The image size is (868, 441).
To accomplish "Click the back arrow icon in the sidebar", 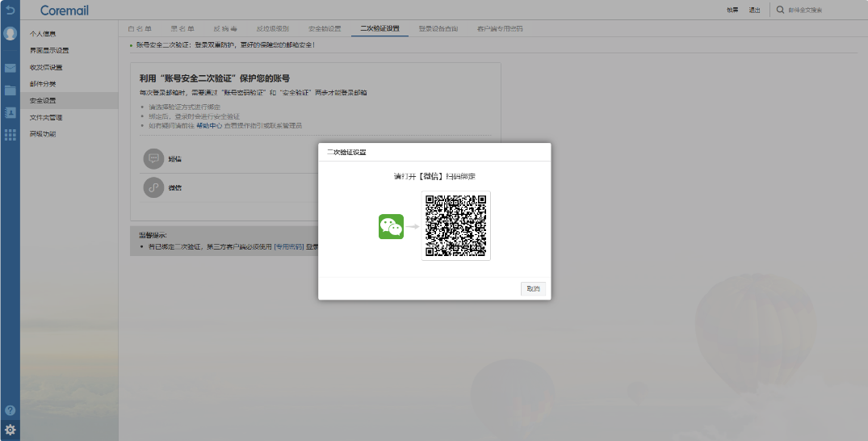I will click(10, 10).
